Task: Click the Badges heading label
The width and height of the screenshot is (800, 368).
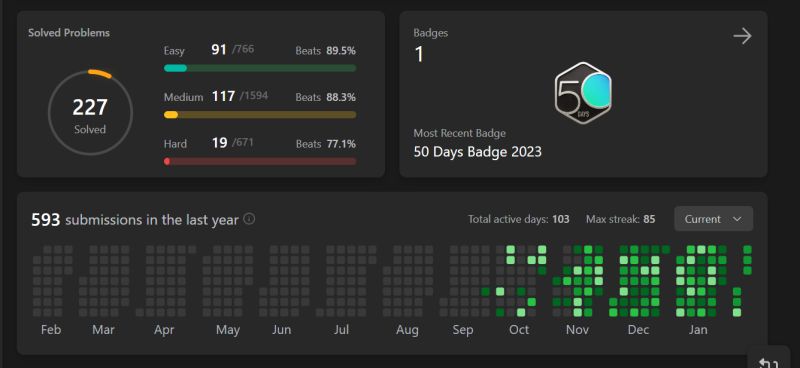Action: click(x=431, y=33)
